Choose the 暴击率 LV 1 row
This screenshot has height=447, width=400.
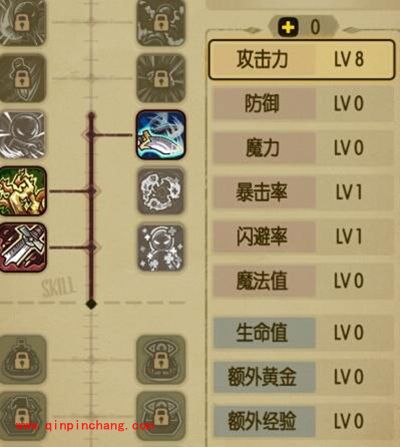click(x=303, y=192)
